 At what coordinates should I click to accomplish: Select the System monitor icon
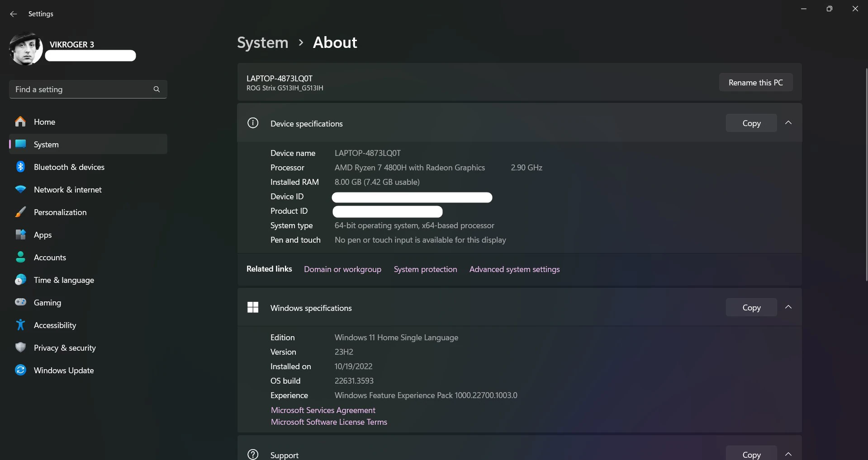(x=20, y=144)
